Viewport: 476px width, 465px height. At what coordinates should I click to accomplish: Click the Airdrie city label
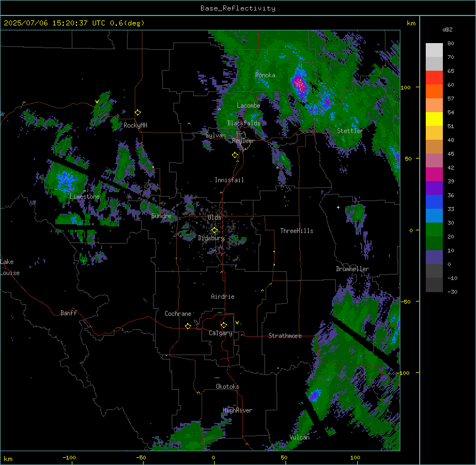[x=223, y=297]
